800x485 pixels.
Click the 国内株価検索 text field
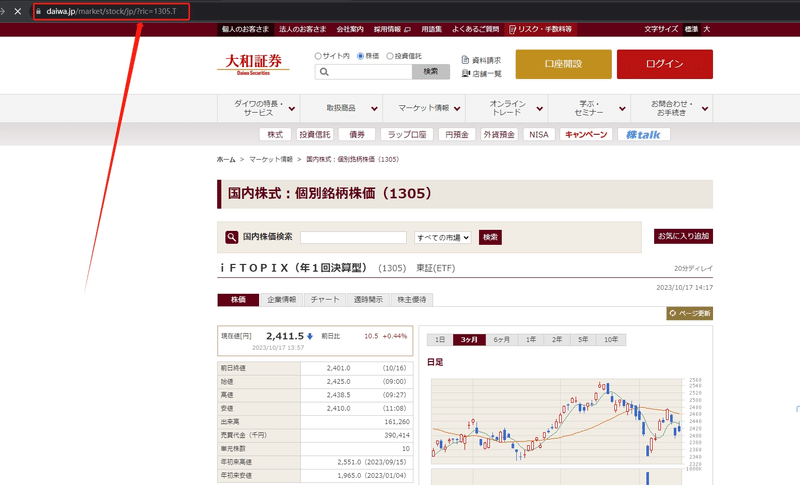click(354, 237)
